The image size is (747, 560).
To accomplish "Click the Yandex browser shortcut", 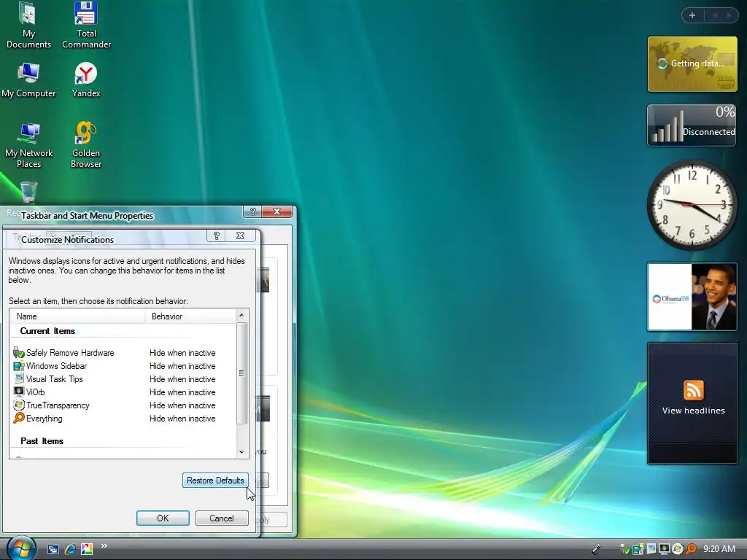I will 86,80.
